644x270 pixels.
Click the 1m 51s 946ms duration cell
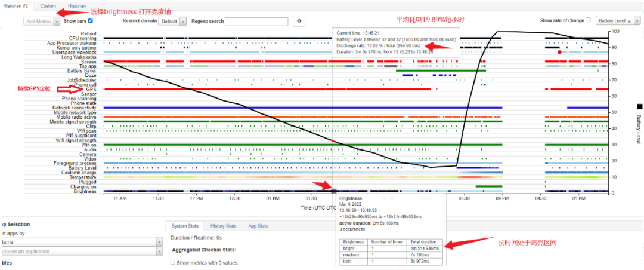425,248
